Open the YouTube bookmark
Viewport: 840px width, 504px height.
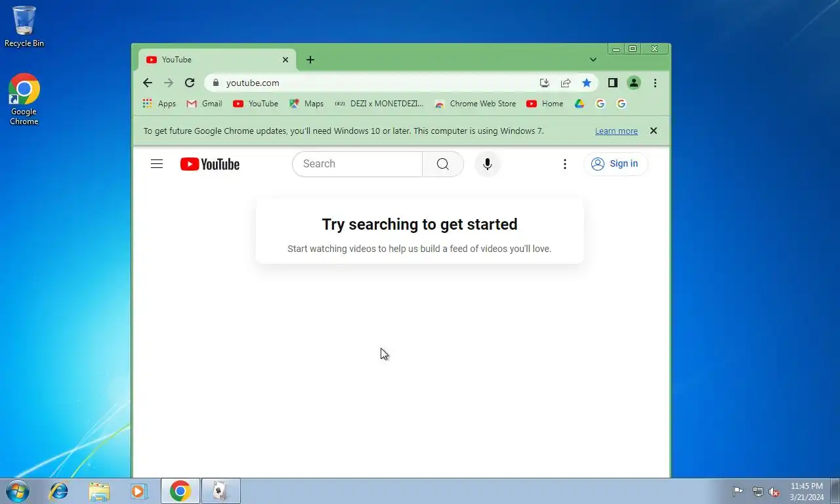click(x=256, y=104)
